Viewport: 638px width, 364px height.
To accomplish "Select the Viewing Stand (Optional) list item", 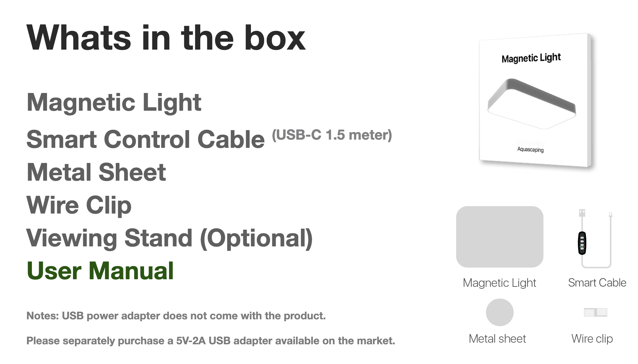I will 169,238.
